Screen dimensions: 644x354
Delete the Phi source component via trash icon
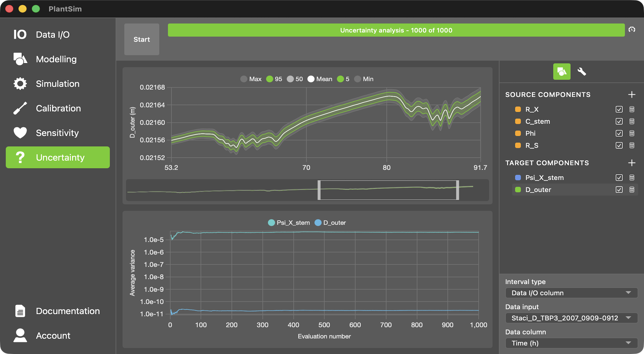click(x=632, y=133)
